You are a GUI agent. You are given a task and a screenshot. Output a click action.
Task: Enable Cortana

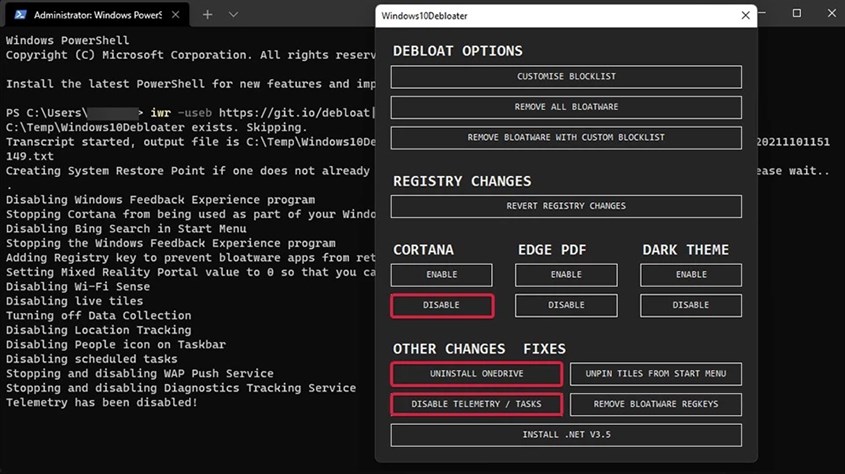(441, 275)
